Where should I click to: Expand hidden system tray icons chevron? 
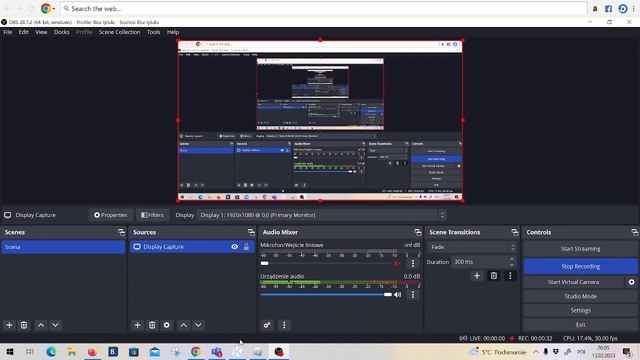point(536,351)
